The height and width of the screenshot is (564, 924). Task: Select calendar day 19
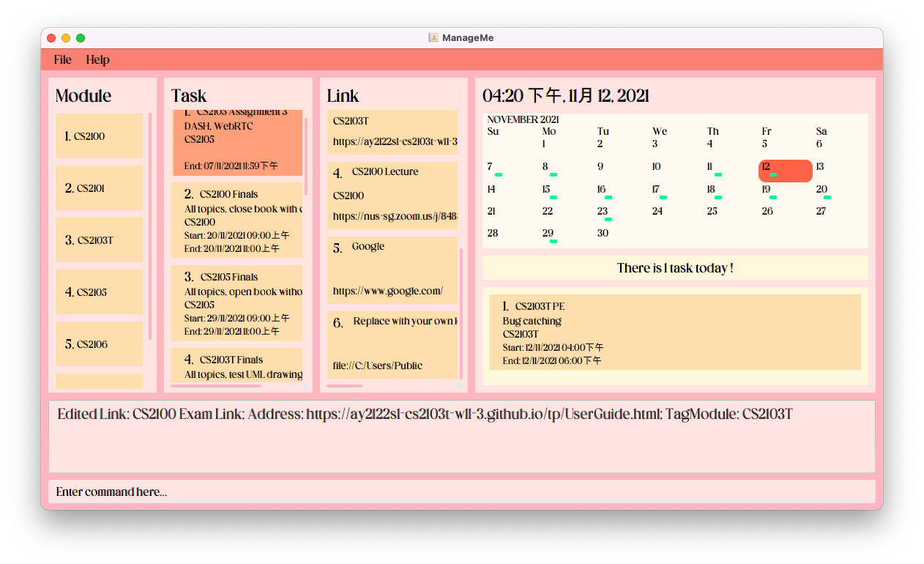click(766, 190)
